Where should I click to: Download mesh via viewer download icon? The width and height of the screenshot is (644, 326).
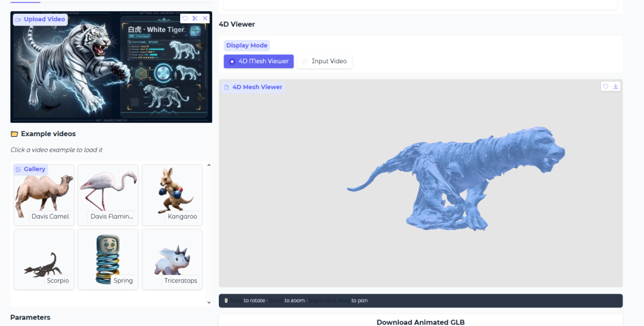615,87
